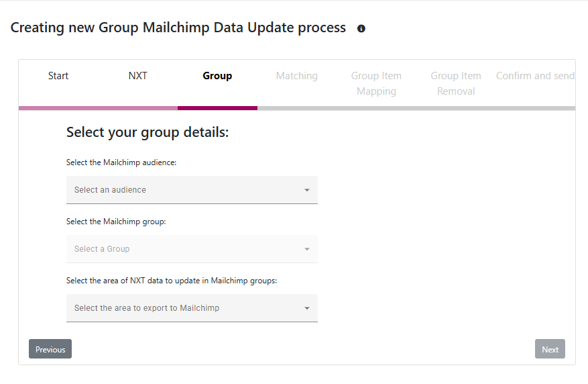The height and width of the screenshot is (384, 588).
Task: Click the audience dropdown arrow icon
Action: pyautogui.click(x=307, y=190)
